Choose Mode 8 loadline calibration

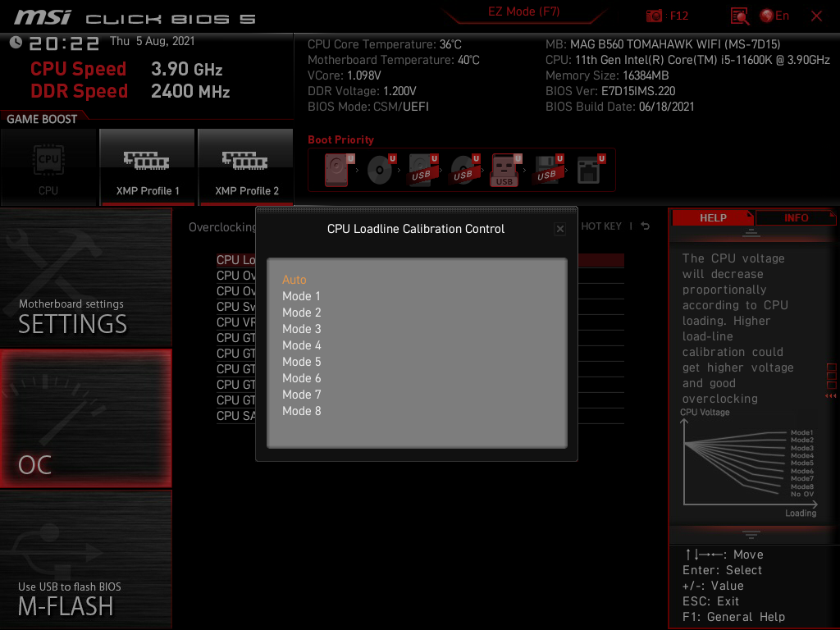point(301,412)
